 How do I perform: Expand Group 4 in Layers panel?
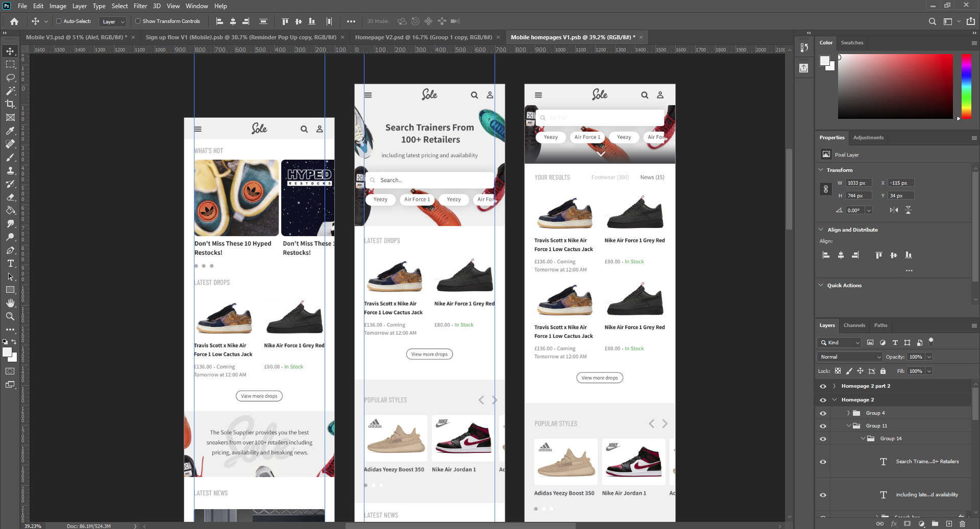(x=848, y=413)
